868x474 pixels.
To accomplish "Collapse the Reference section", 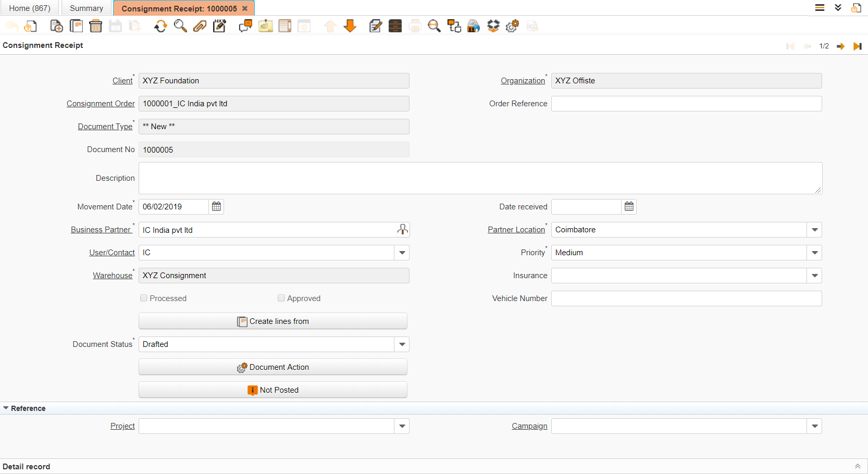I will click(x=6, y=408).
